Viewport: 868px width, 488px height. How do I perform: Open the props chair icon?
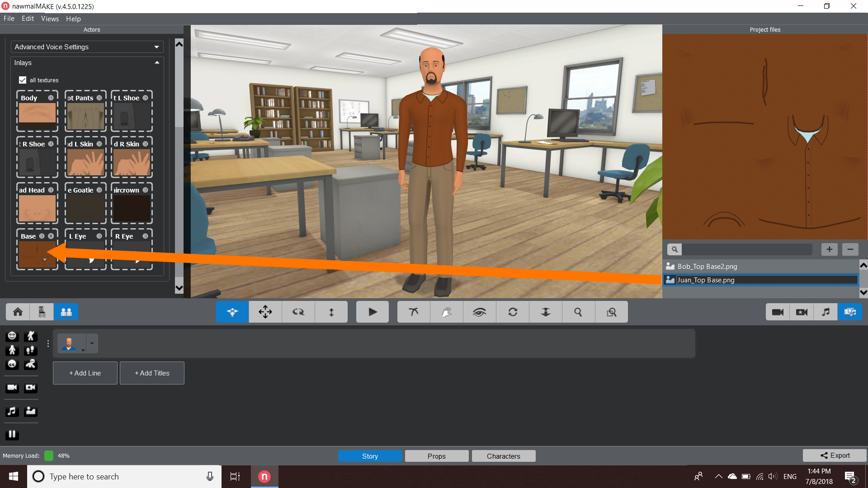42,312
